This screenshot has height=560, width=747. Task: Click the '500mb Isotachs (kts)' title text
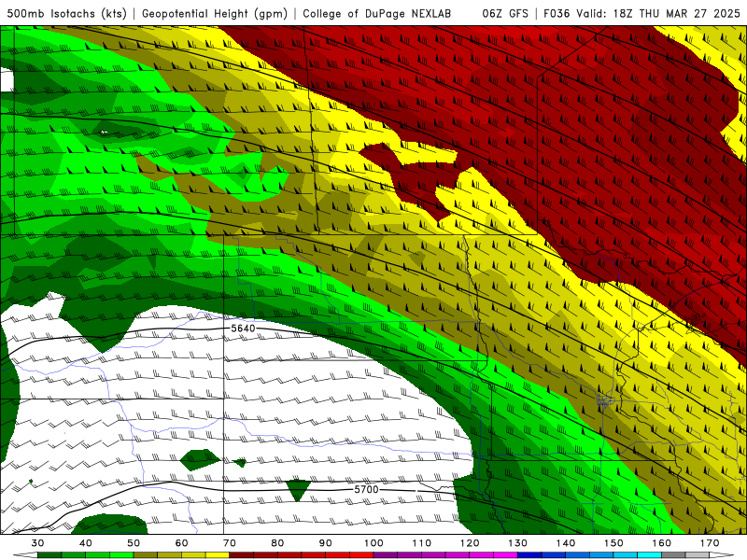click(67, 13)
